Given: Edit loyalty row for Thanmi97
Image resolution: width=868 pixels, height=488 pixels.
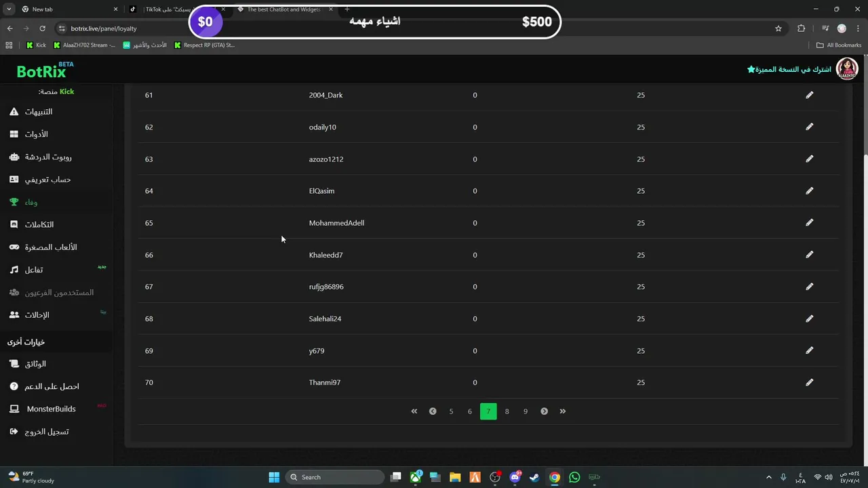Looking at the screenshot, I should [x=809, y=382].
